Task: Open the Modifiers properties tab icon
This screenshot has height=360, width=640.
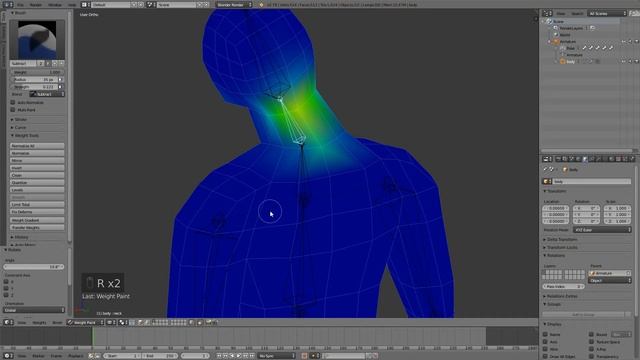Action: pyautogui.click(x=598, y=159)
